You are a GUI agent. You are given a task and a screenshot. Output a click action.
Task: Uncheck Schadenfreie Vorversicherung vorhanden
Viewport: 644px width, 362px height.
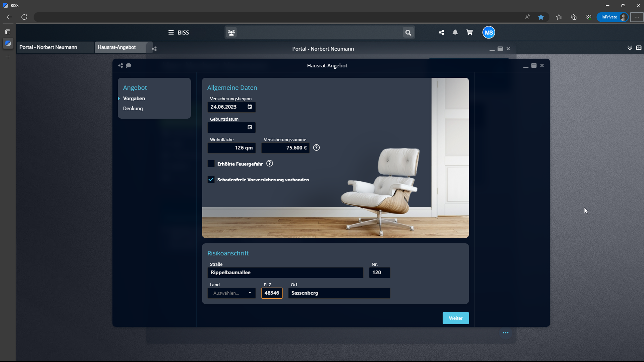pyautogui.click(x=211, y=180)
